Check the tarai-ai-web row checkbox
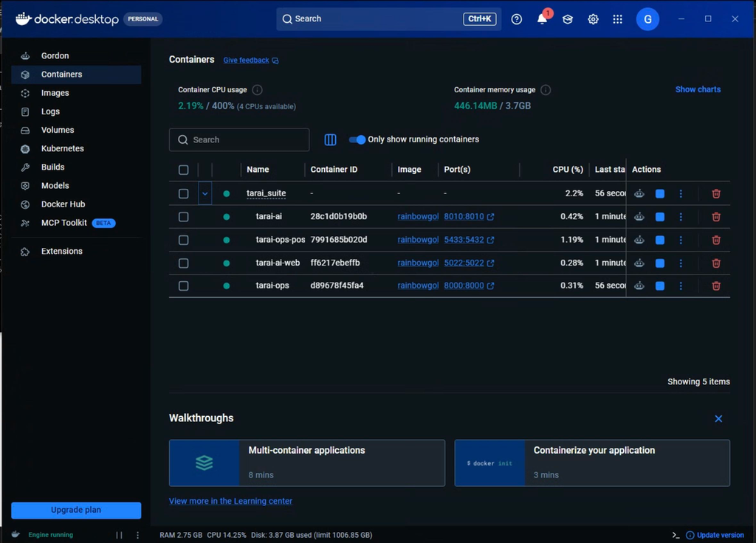 [x=184, y=263]
